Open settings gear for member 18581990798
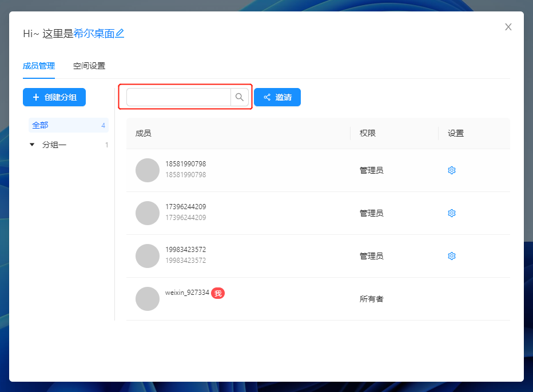This screenshot has height=392, width=533. coord(451,170)
